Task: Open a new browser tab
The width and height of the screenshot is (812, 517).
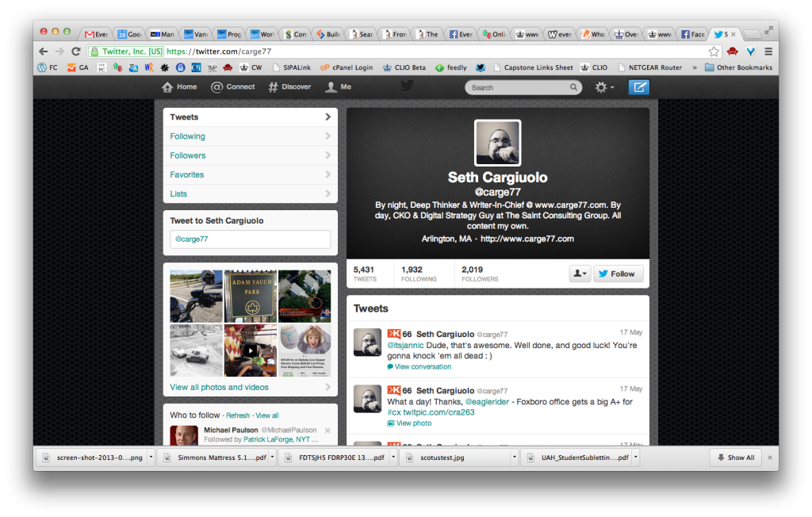Action: coord(752,34)
